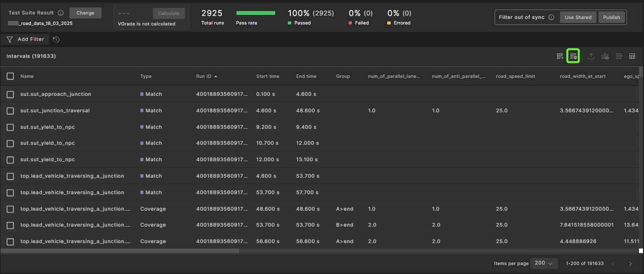The width and height of the screenshot is (644, 274).
Task: Click the export upload arrow icon
Action: tap(591, 56)
